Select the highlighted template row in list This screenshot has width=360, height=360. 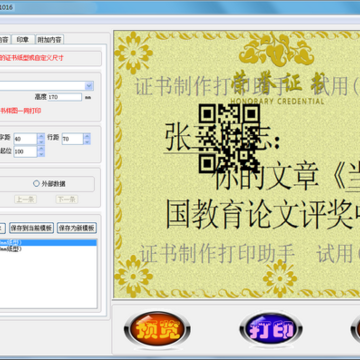(x=48, y=242)
